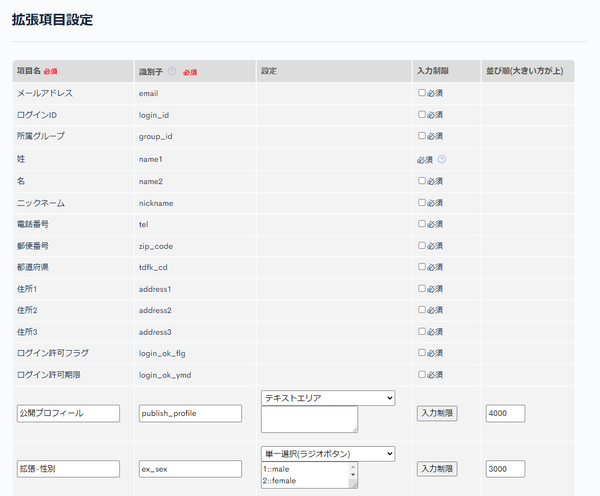The width and height of the screenshot is (600, 496).
Task: Click the 拡張-性別 name field
Action: (68, 469)
